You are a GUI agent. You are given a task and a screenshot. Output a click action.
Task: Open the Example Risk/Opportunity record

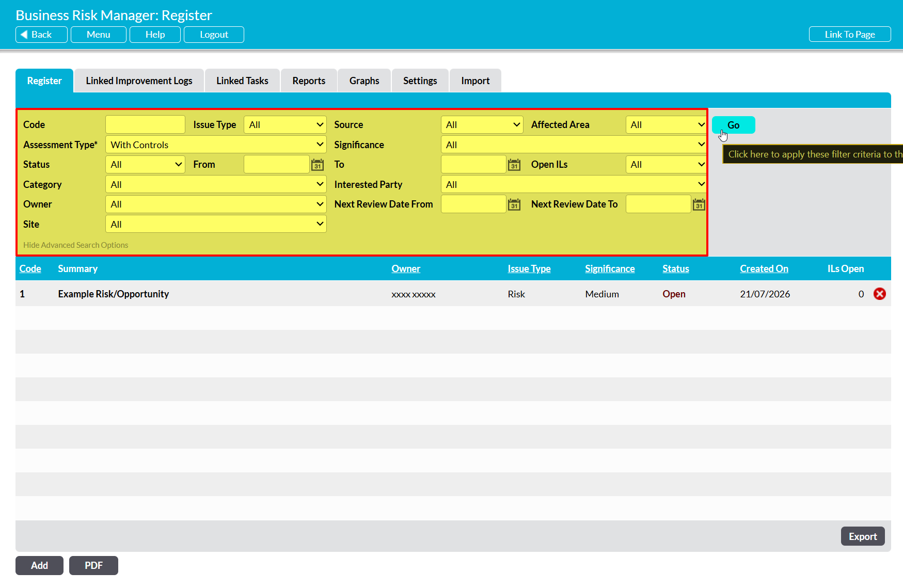[113, 294]
